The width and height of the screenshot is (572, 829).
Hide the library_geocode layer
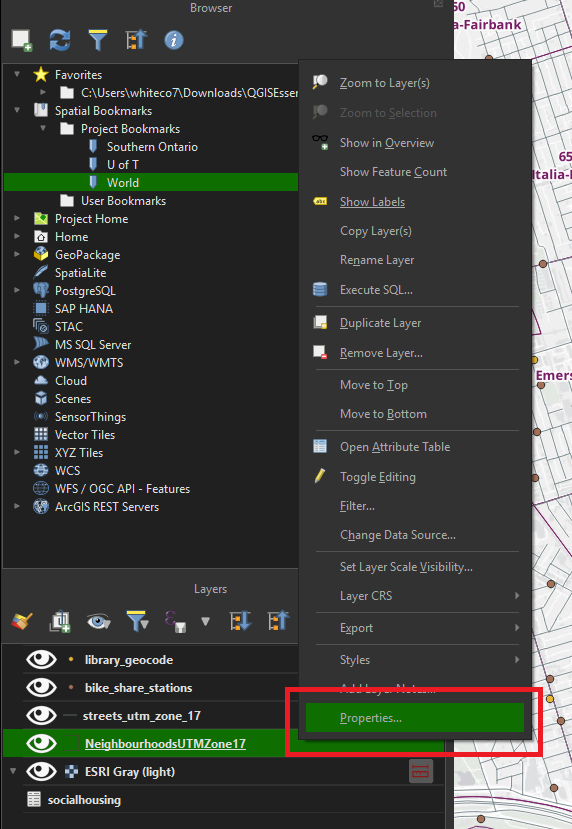pos(41,659)
